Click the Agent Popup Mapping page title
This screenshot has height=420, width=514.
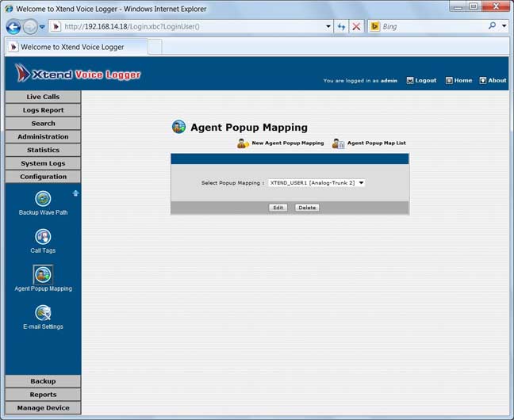coord(249,127)
